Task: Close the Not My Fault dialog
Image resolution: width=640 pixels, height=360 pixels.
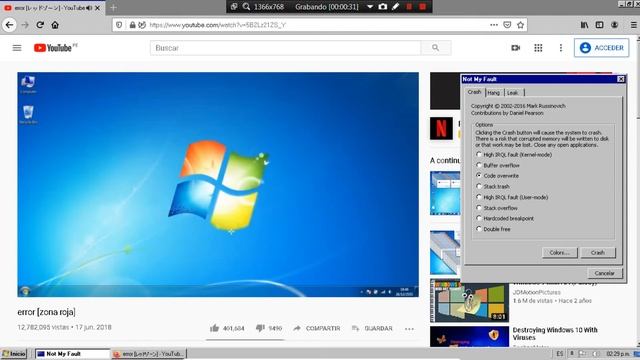Action: tap(620, 79)
